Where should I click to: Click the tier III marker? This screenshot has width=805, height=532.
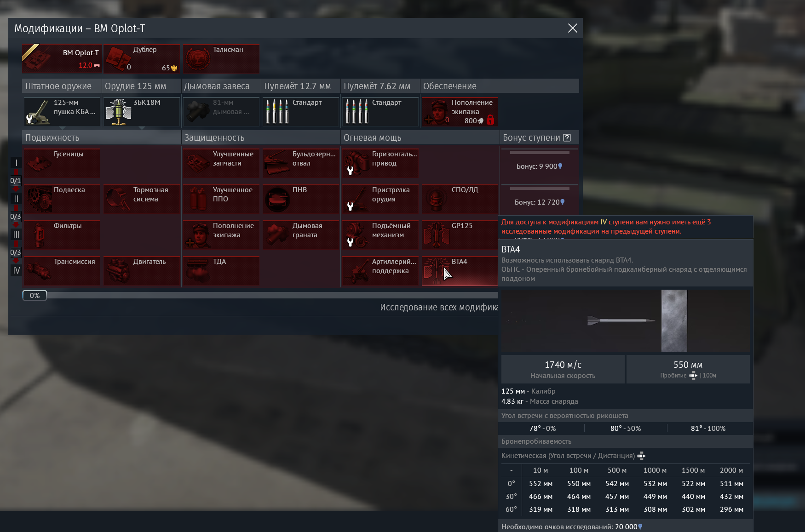(16, 235)
